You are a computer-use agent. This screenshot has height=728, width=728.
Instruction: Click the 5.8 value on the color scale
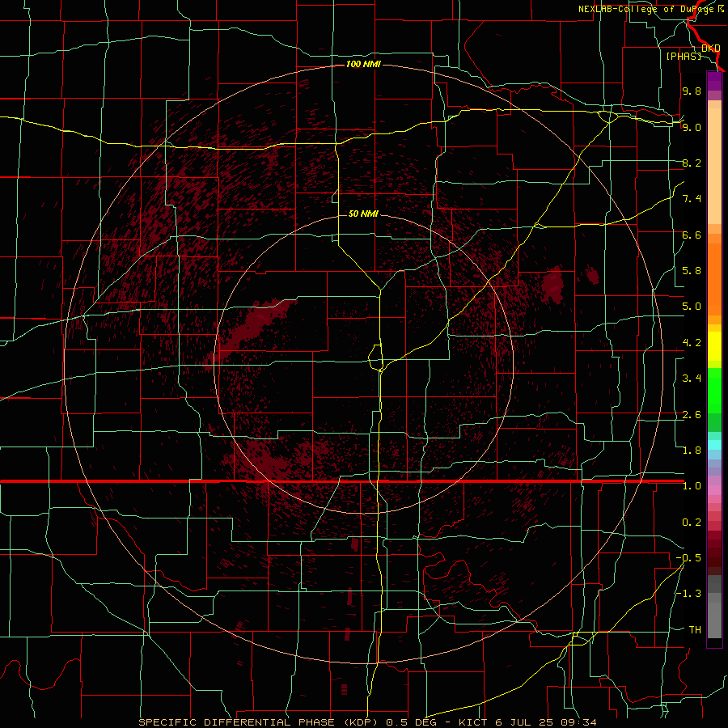point(692,271)
